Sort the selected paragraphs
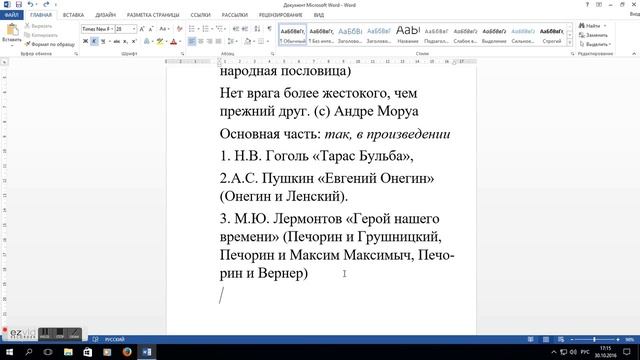The height and width of the screenshot is (360, 640). tap(257, 29)
